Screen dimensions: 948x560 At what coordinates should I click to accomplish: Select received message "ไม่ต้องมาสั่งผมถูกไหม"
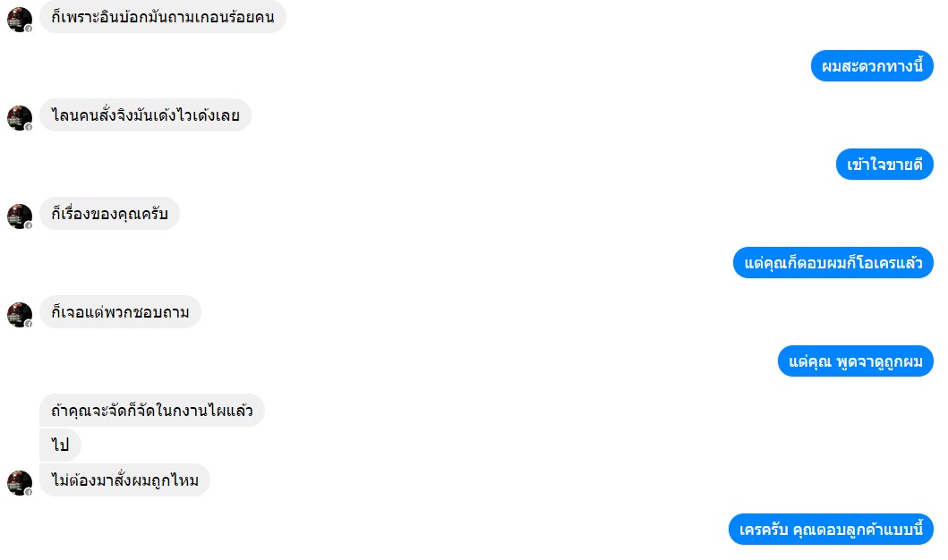(124, 480)
